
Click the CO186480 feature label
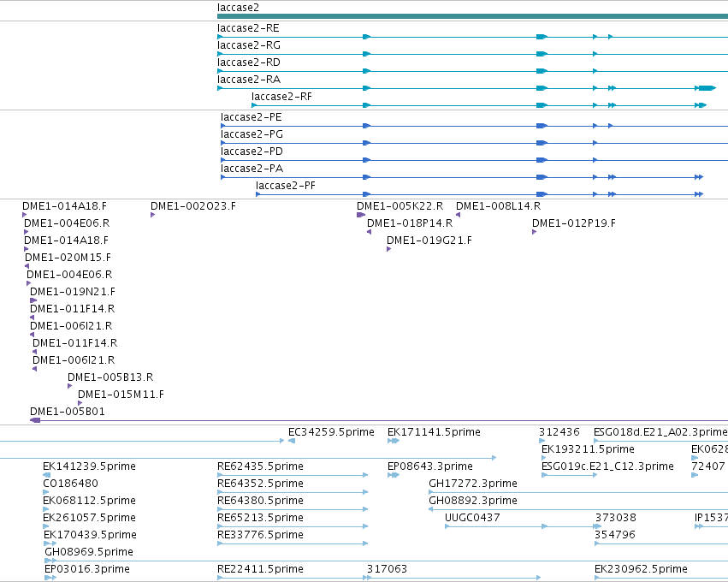70,484
